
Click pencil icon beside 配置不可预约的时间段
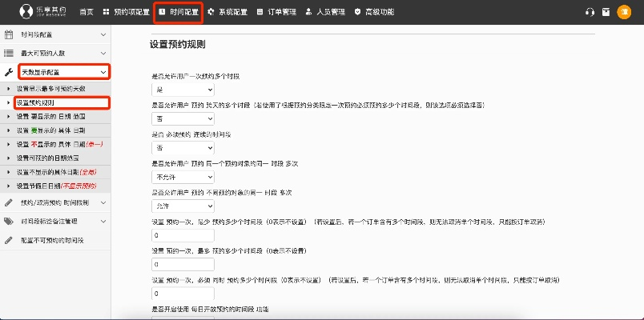pyautogui.click(x=9, y=241)
